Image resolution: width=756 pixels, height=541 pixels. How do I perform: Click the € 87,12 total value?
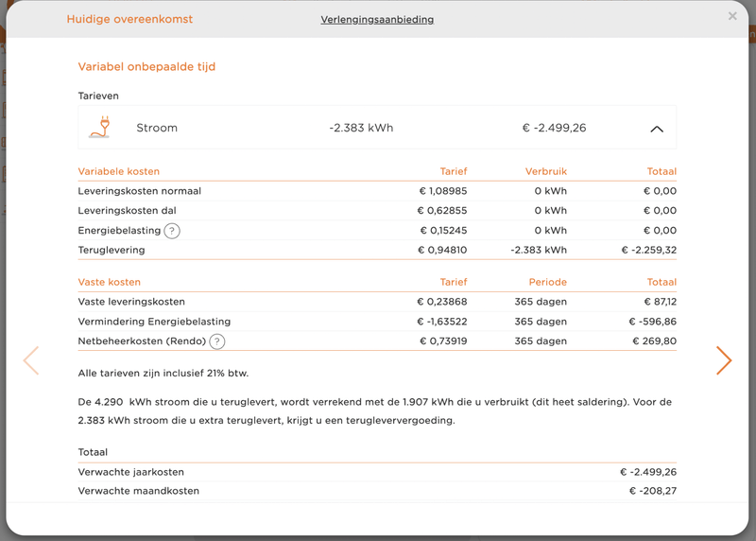661,302
